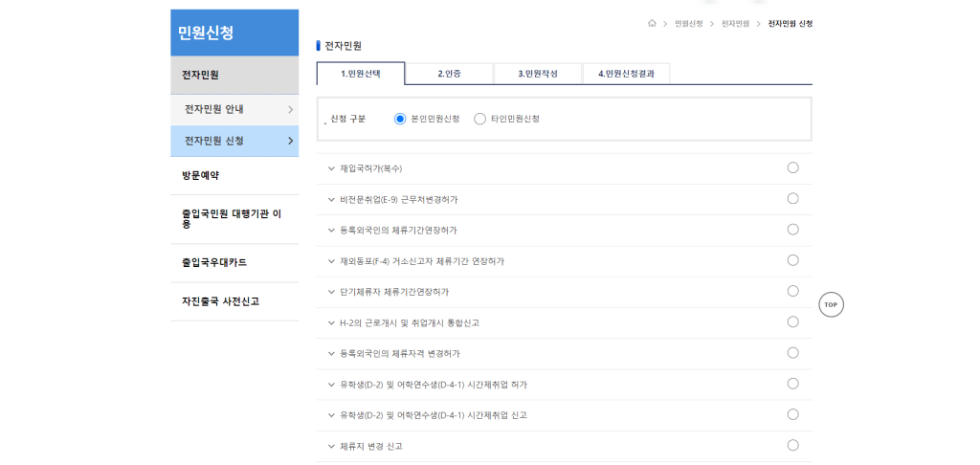Expand 등록외국인의 체류기간연장허가 chevron
Viewport: 980px width, 465px height.
331,231
